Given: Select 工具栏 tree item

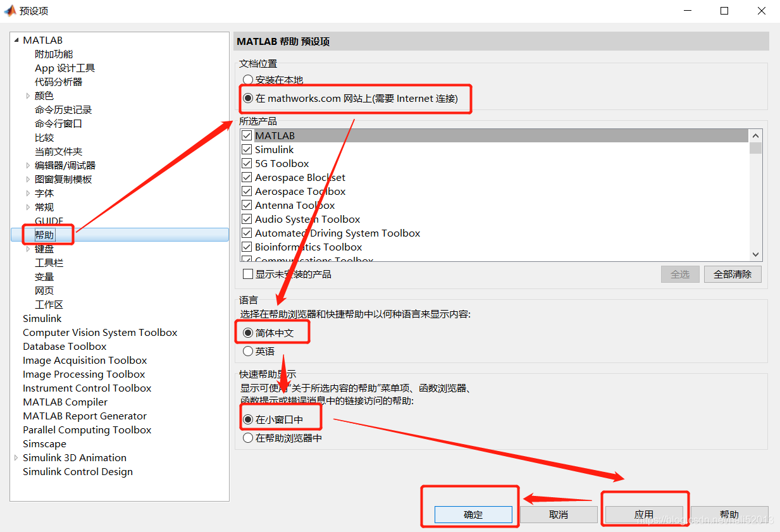Looking at the screenshot, I should [49, 263].
